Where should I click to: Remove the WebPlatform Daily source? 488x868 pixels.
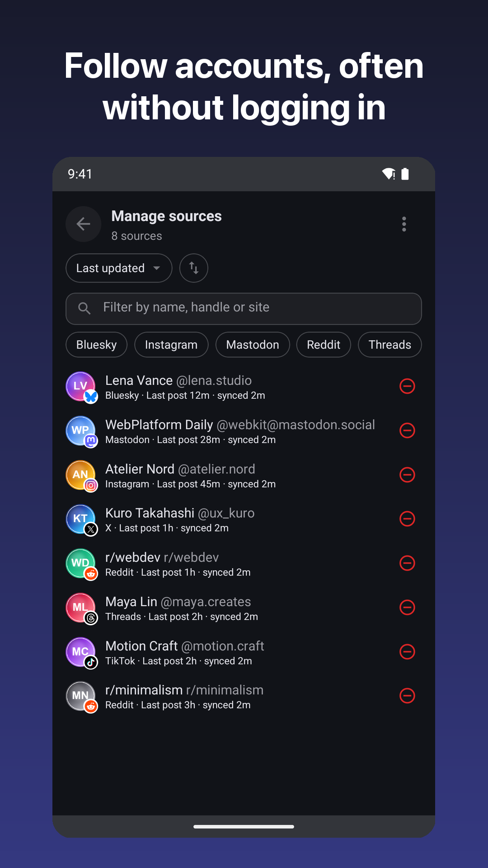407,430
